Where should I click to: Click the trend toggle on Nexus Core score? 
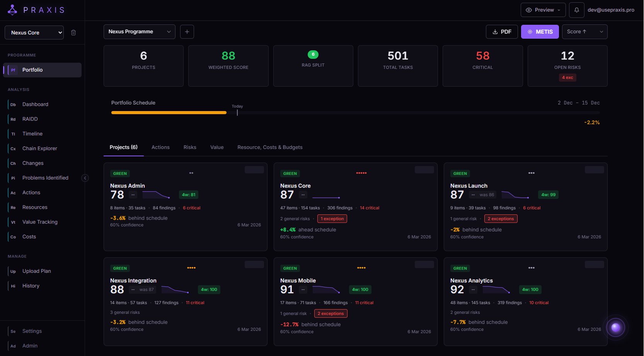pos(303,195)
